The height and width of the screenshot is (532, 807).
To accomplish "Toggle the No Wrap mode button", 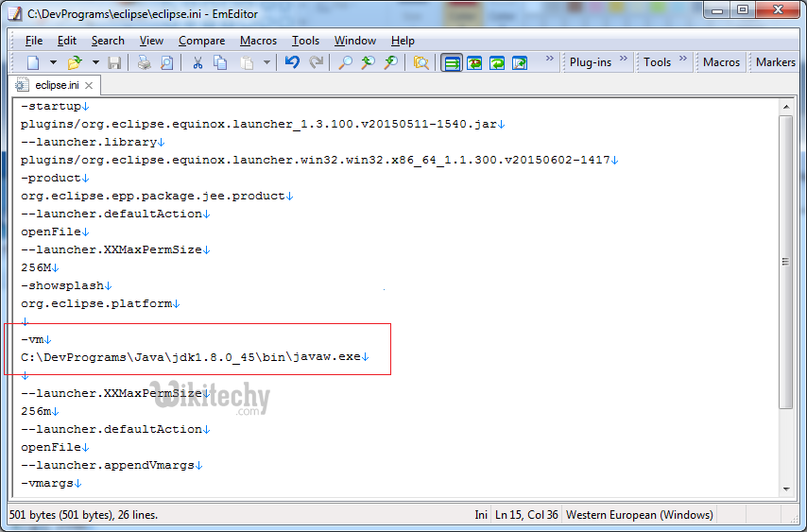I will pyautogui.click(x=452, y=62).
